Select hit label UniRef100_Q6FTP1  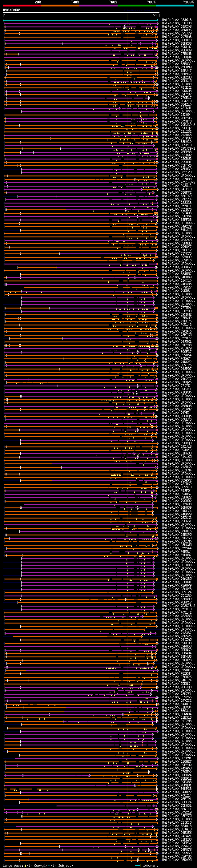click(x=177, y=799)
